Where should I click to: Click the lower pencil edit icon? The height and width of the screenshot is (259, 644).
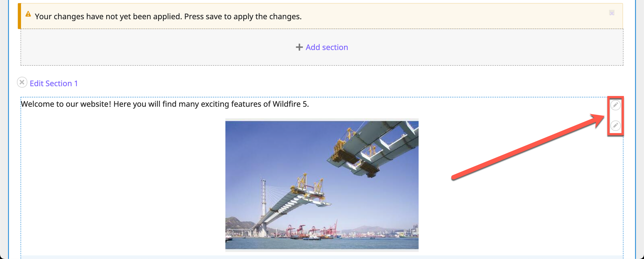615,125
